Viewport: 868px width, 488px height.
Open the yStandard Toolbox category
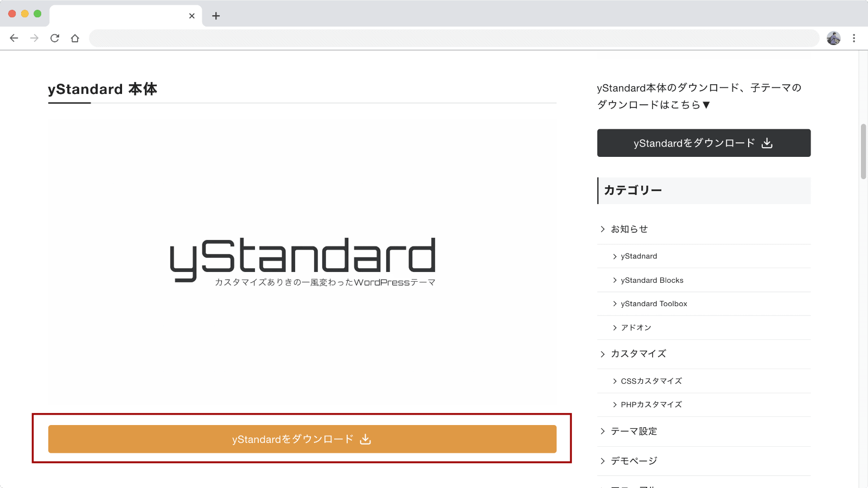tap(654, 304)
